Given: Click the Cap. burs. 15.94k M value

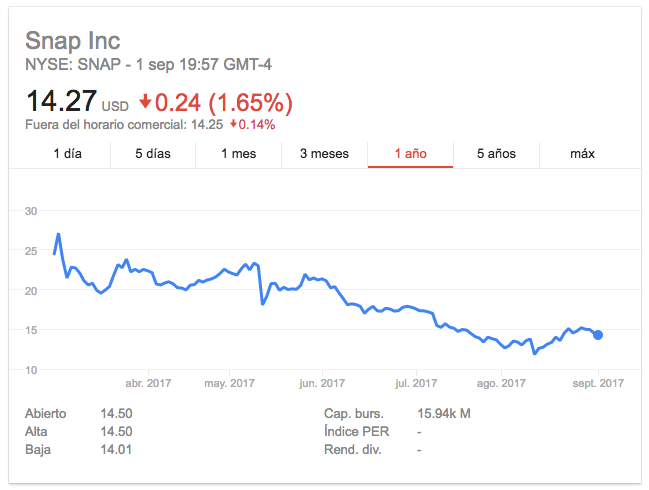Looking at the screenshot, I should click(x=443, y=413).
